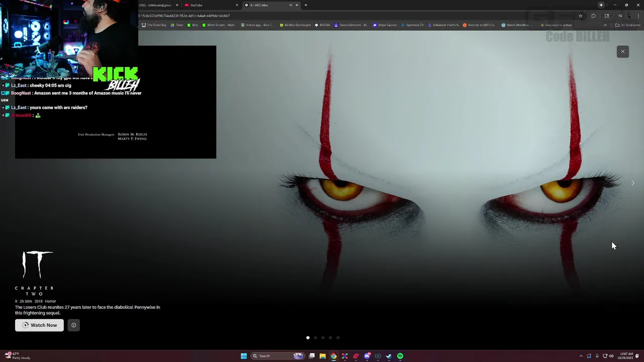Open the Drive bookmark
The image size is (644, 362).
[177, 25]
